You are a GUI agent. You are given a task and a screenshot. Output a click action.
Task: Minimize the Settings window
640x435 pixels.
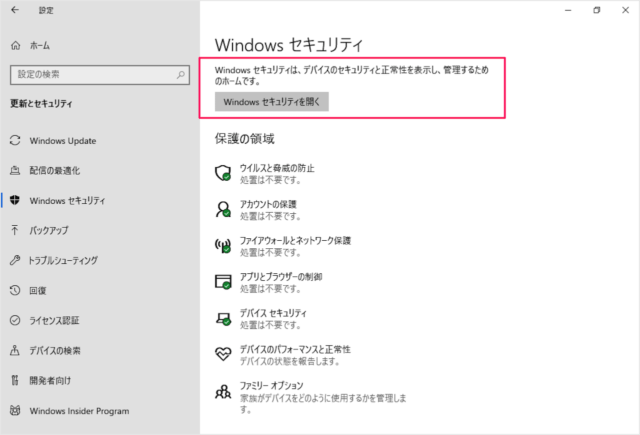click(568, 10)
